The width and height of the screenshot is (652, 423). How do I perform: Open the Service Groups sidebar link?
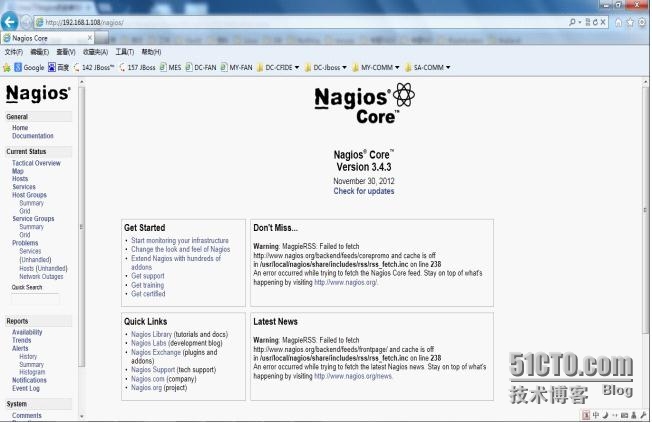pos(33,218)
